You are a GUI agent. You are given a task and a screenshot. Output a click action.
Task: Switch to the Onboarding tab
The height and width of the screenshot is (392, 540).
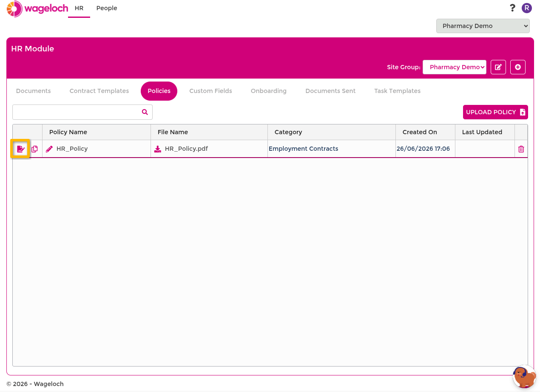coord(269,91)
